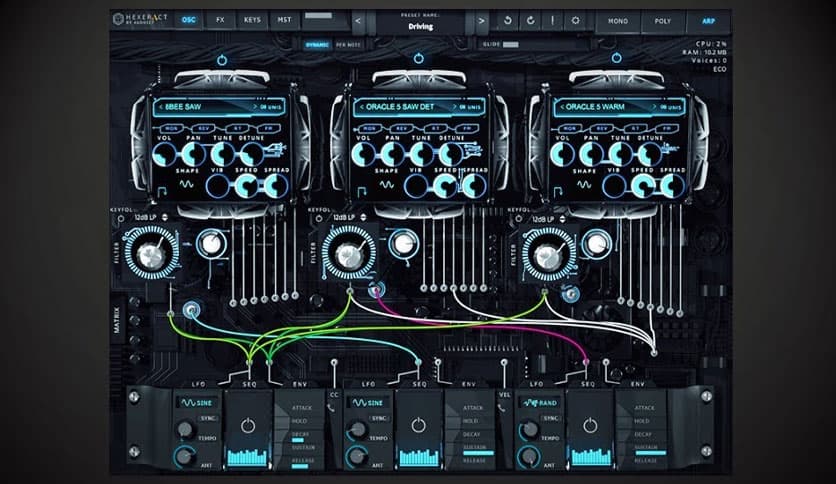836x484 pixels.
Task: Enable SYNC on the RAND LFO
Action: pos(550,418)
